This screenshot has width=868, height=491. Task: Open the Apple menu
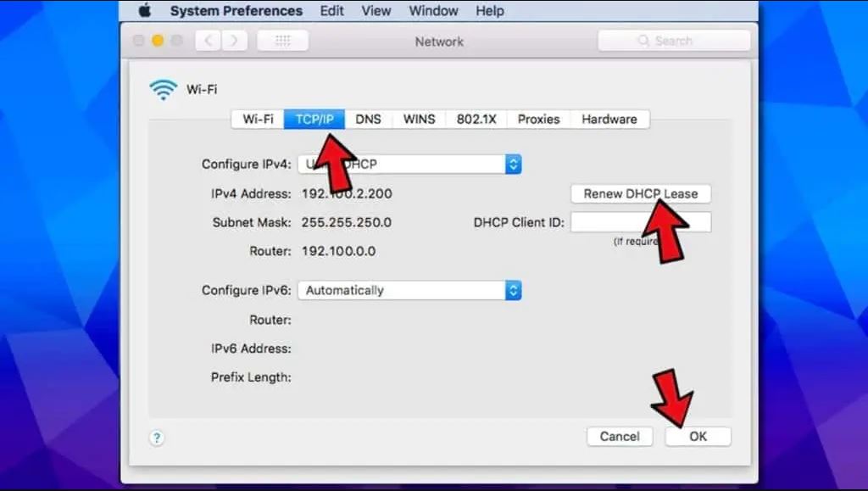coord(144,11)
